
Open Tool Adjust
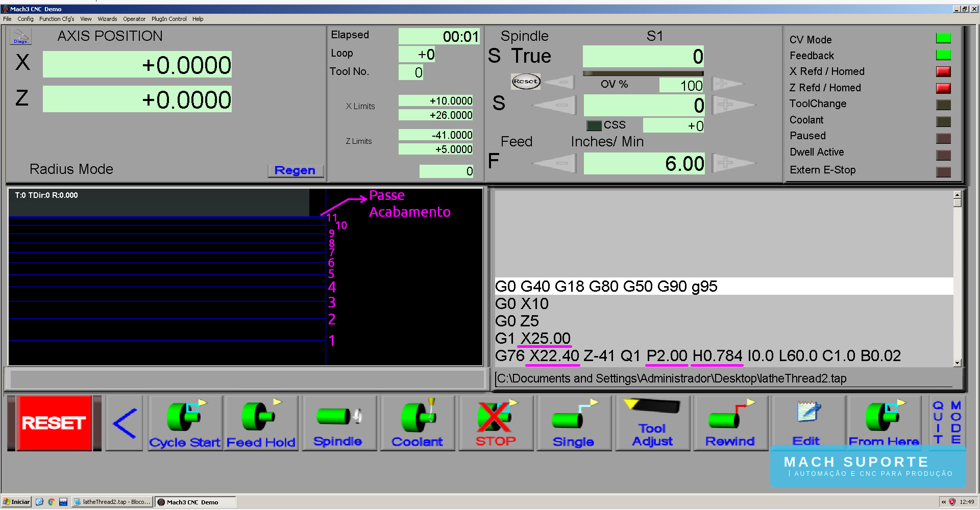click(x=652, y=423)
